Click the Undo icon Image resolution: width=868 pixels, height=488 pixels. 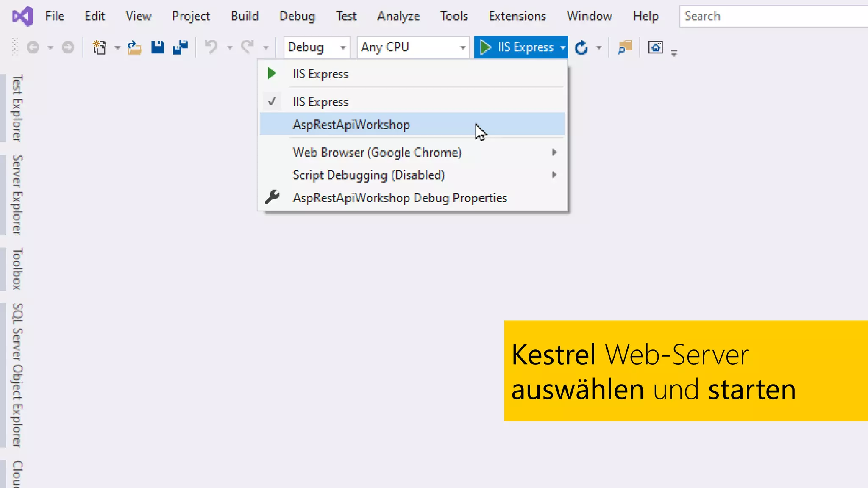point(211,47)
